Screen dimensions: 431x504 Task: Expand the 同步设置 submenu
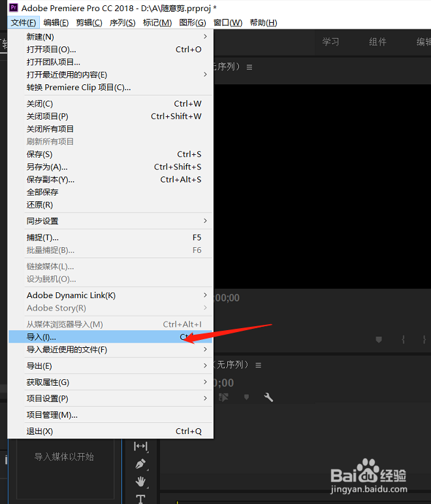(x=111, y=221)
